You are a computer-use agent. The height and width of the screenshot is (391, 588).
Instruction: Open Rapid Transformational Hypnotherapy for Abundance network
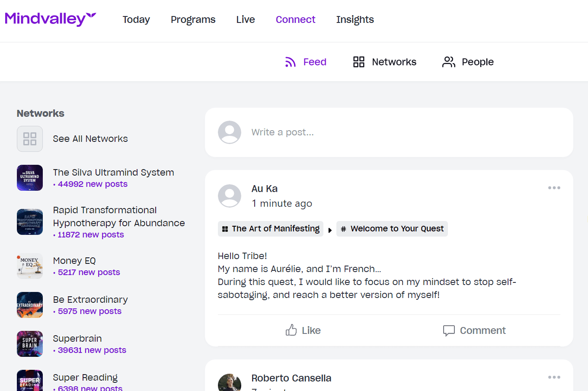click(x=119, y=216)
